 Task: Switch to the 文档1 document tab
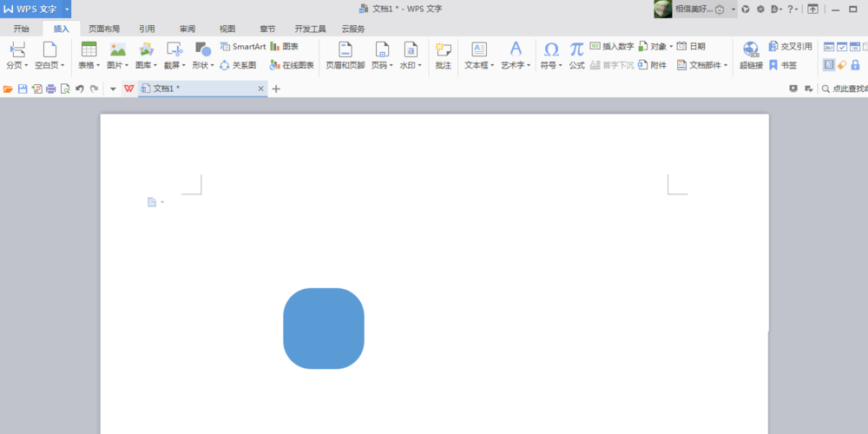point(202,89)
